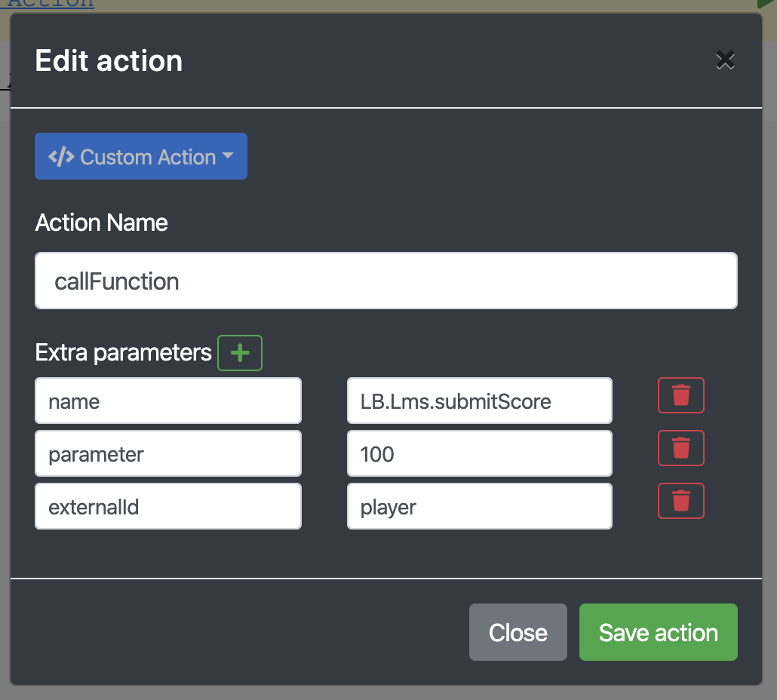Viewport: 777px width, 700px height.
Task: Edit the LB.Lms.submitScore value field
Action: (x=479, y=401)
